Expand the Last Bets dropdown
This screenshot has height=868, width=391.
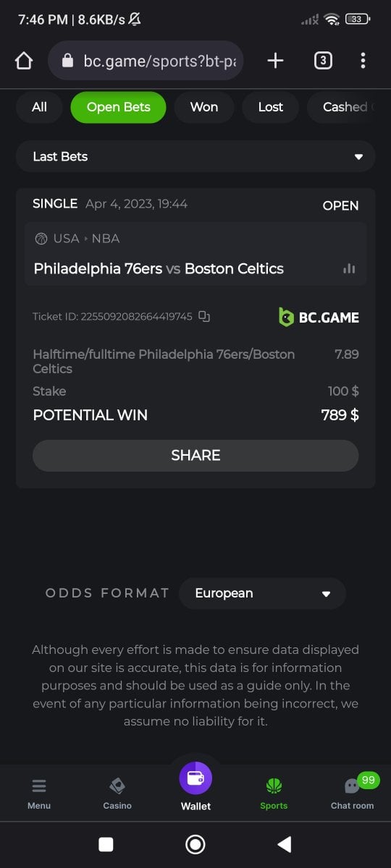[195, 156]
